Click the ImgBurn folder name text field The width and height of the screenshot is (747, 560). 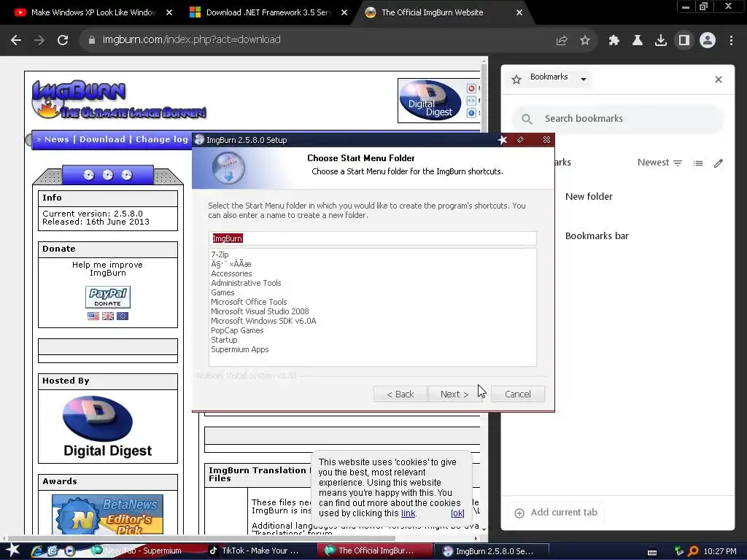point(373,238)
